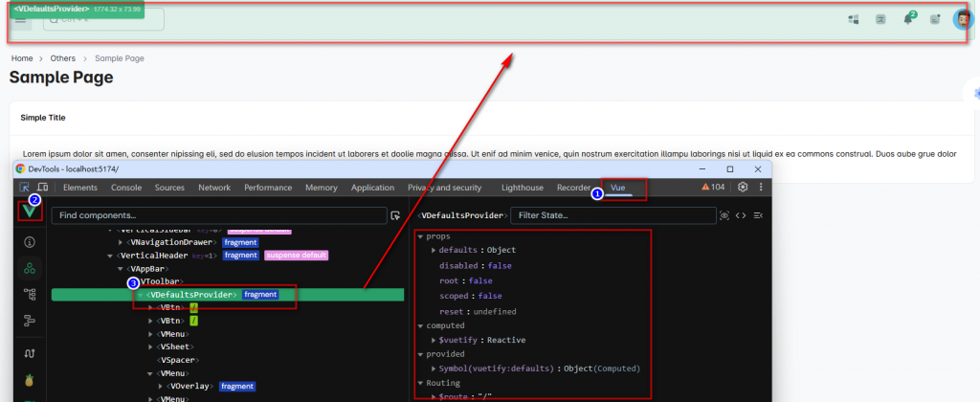
Task: Open the blue settings customizer gear
Action: (975, 94)
